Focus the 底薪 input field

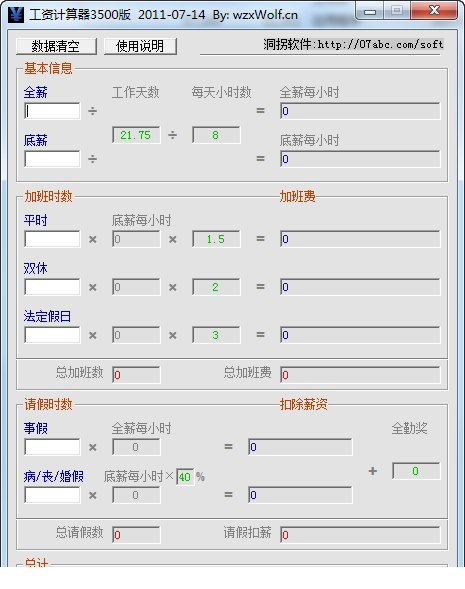[x=52, y=159]
